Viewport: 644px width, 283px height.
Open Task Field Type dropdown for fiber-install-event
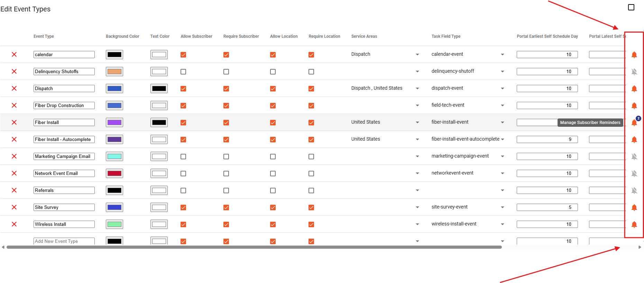point(503,122)
